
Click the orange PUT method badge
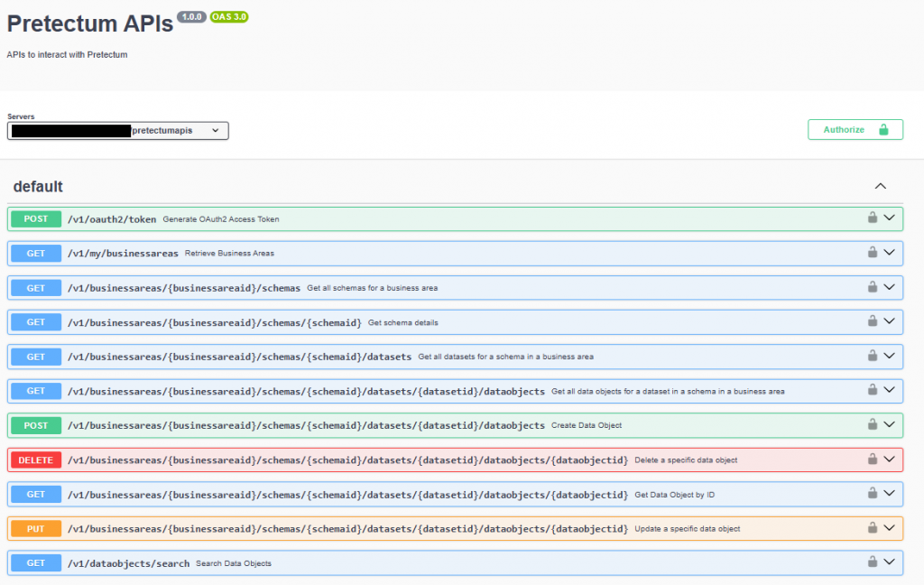[x=36, y=529]
